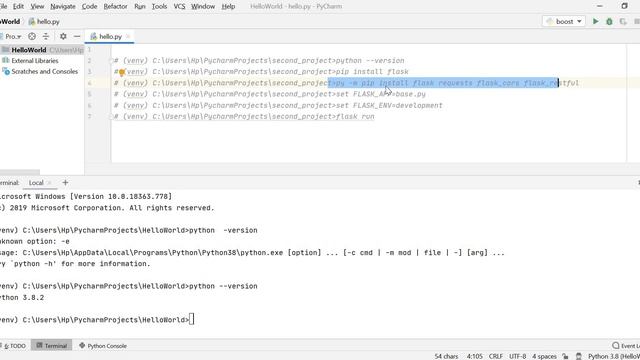Open the Event Log
Viewport: 640px width, 360px height.
(626, 346)
